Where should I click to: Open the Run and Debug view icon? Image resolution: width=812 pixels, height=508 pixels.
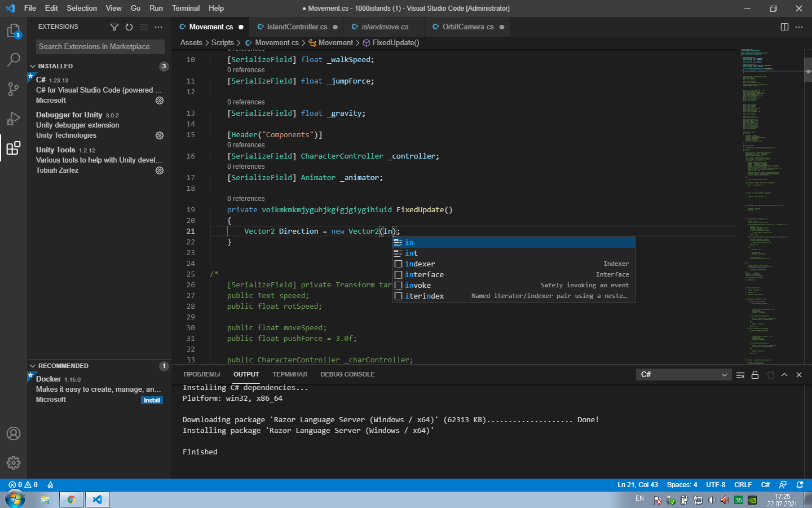tap(13, 118)
